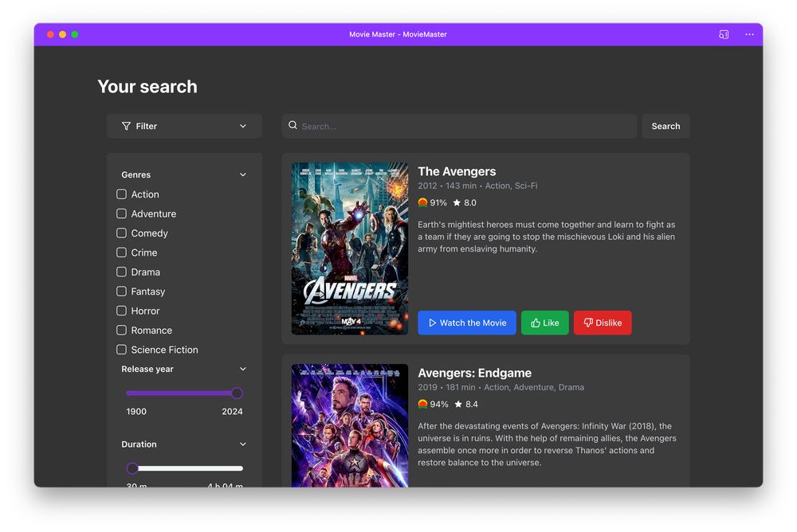797x532 pixels.
Task: Collapse the Genres section chevron
Action: 243,174
